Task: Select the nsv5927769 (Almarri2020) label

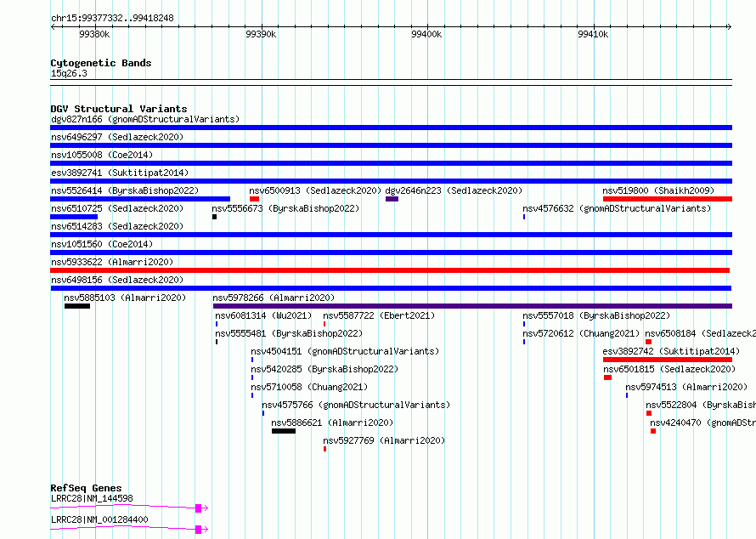Action: [x=384, y=440]
